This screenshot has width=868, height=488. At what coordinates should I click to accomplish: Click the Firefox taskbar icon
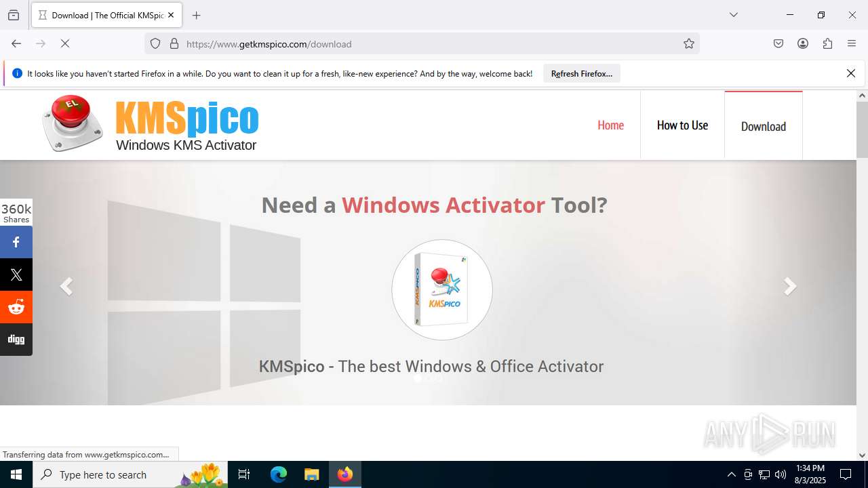(x=345, y=474)
